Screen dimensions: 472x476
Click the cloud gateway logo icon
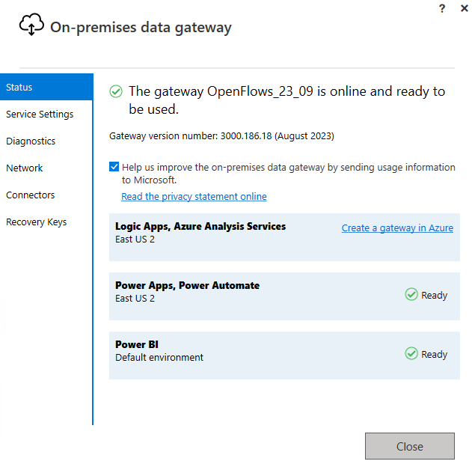coord(31,26)
